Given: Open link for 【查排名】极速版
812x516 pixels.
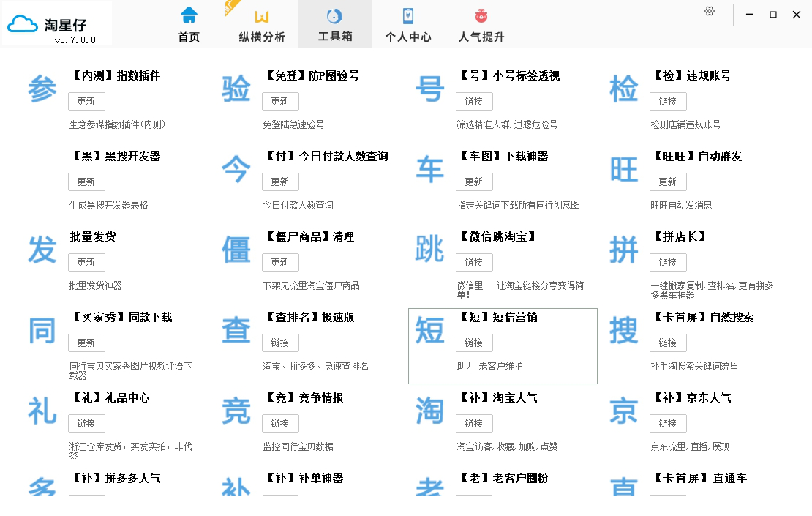Looking at the screenshot, I should click(x=280, y=343).
